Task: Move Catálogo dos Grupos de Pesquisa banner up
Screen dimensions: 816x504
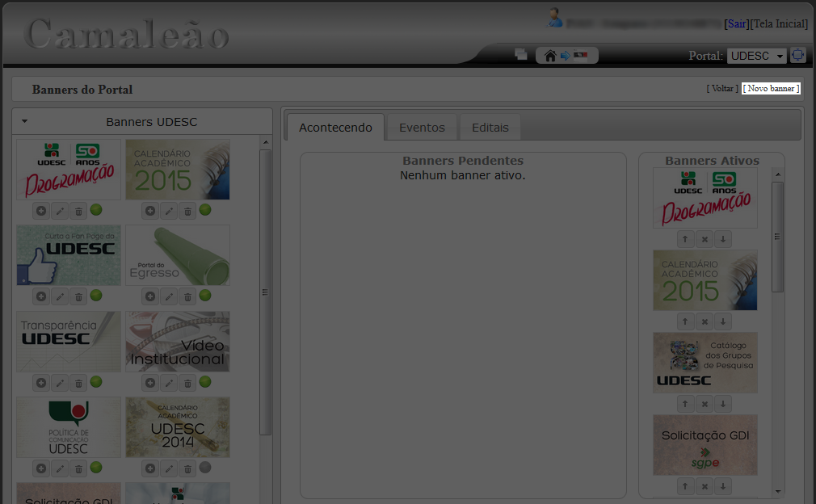Action: (685, 404)
